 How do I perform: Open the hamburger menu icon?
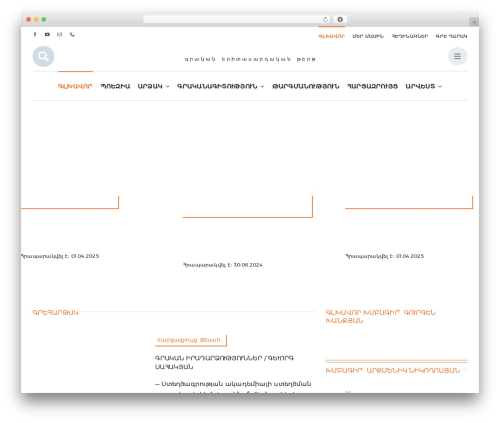coord(457,56)
